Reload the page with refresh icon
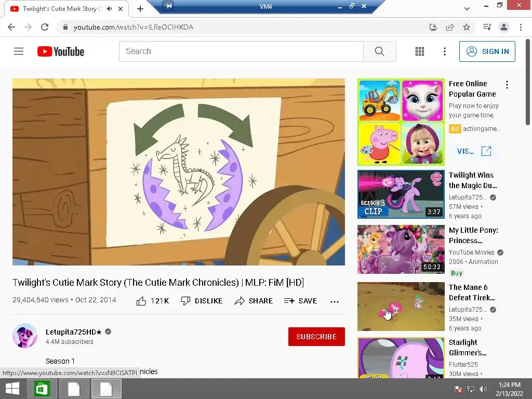 [45, 27]
